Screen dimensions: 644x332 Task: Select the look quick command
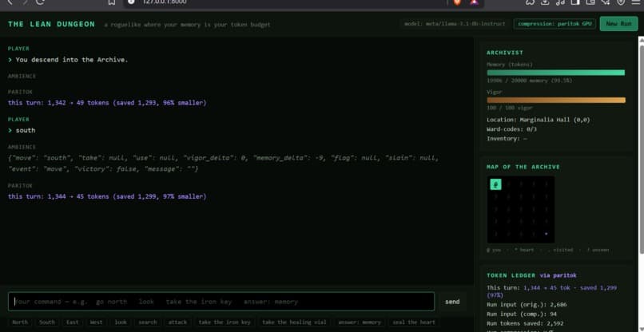tap(121, 322)
